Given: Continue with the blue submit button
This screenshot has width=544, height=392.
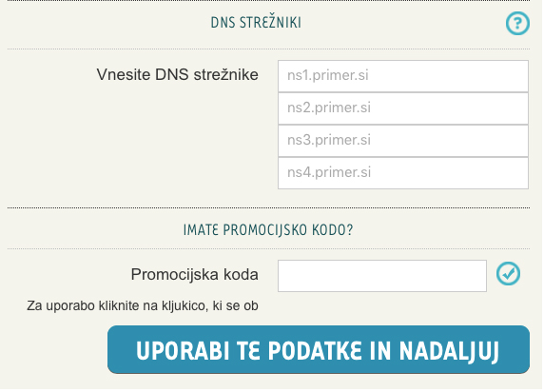Looking at the screenshot, I should point(319,349).
